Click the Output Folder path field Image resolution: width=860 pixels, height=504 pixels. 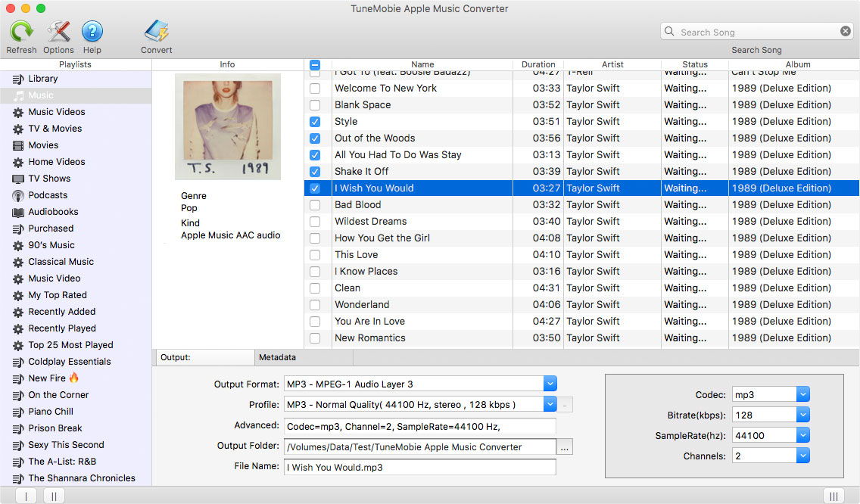pyautogui.click(x=420, y=447)
